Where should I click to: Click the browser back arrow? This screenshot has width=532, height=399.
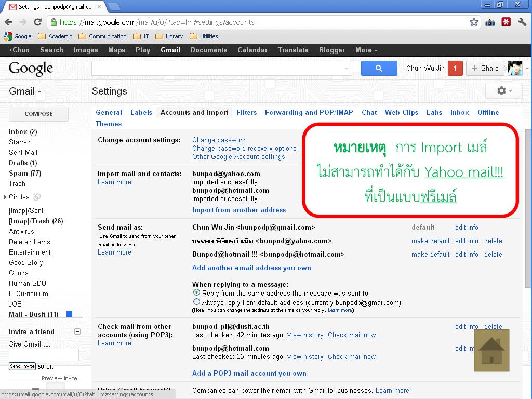(x=9, y=22)
